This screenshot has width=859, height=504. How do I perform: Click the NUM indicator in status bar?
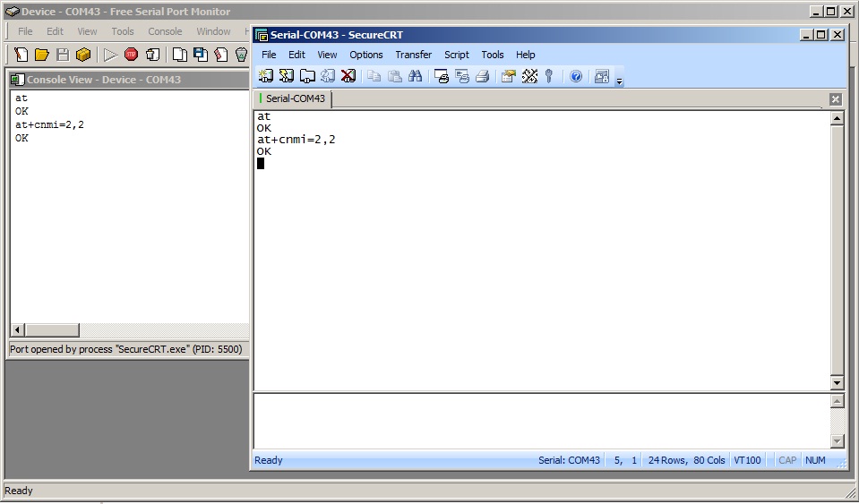click(815, 460)
